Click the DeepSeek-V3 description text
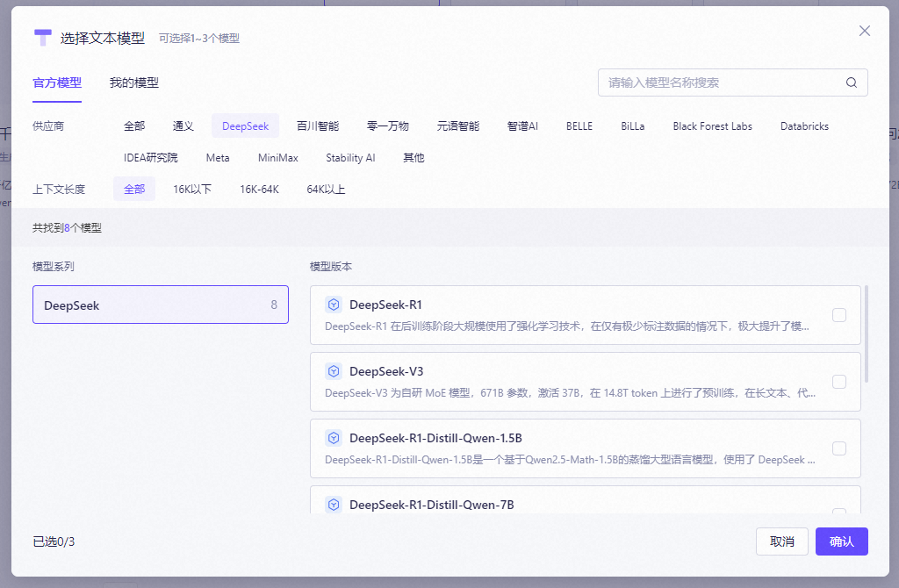Image resolution: width=899 pixels, height=588 pixels. tap(570, 392)
